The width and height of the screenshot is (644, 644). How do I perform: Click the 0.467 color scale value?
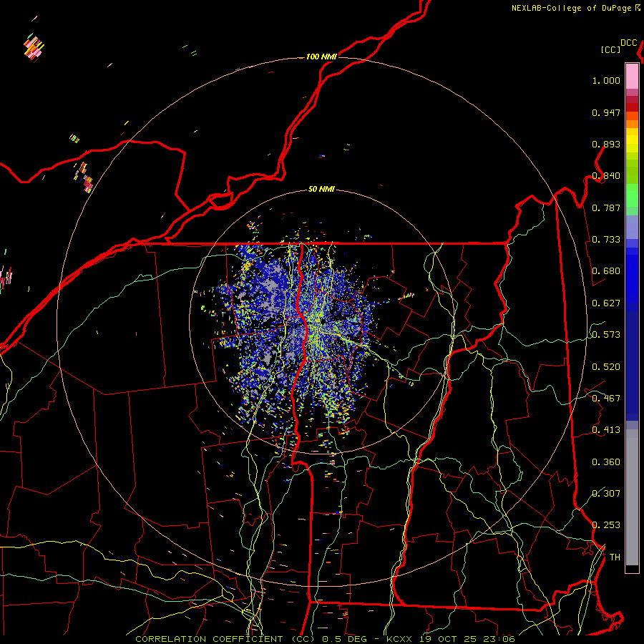[x=606, y=399]
